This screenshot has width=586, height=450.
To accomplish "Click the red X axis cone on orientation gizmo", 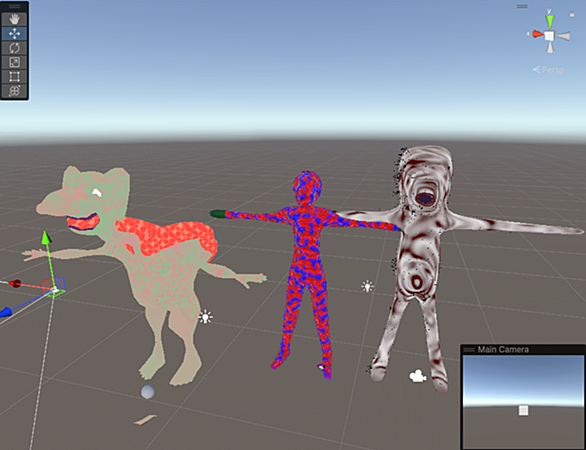I will click(x=537, y=34).
